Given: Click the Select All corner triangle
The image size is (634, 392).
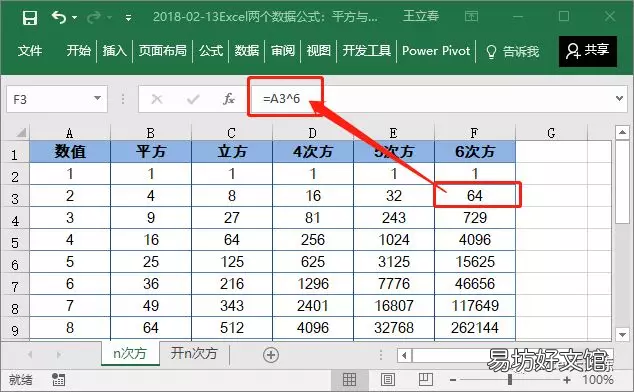Looking at the screenshot, I should [21, 132].
